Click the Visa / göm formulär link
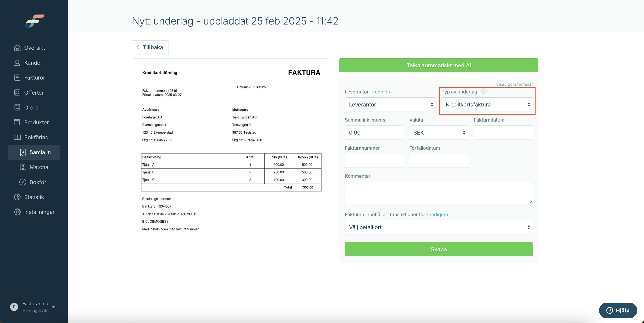The image size is (644, 323). (514, 84)
